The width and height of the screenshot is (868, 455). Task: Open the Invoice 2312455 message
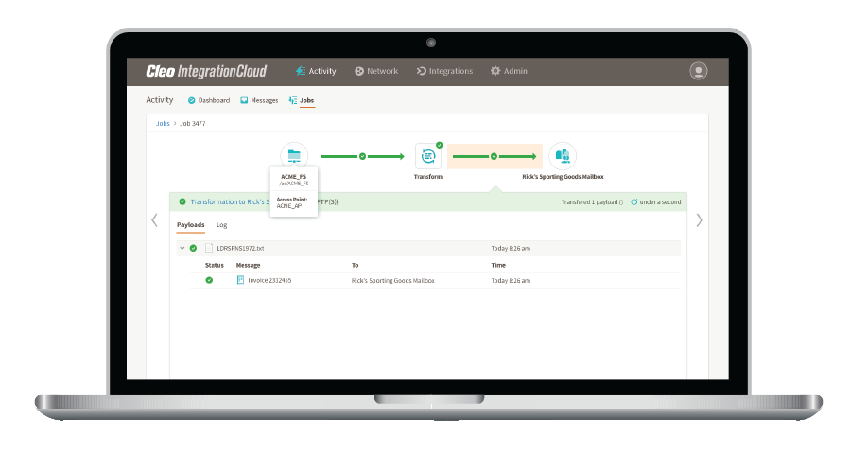click(x=269, y=281)
